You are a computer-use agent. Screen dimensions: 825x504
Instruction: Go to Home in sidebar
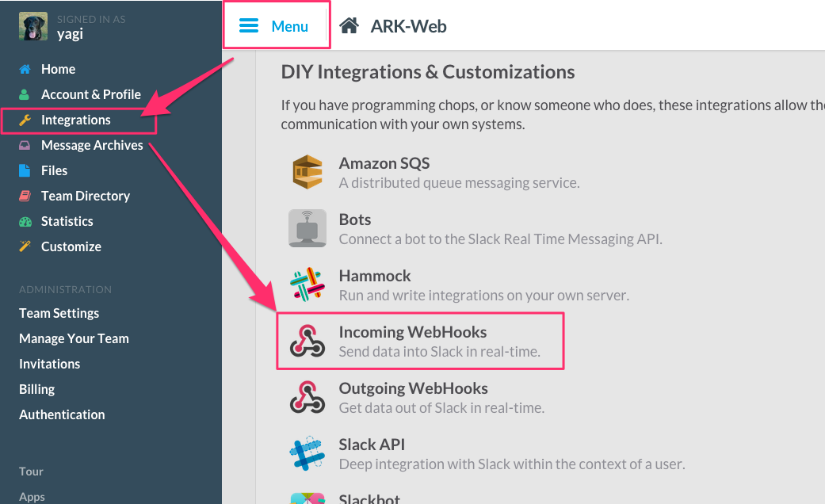click(x=58, y=69)
